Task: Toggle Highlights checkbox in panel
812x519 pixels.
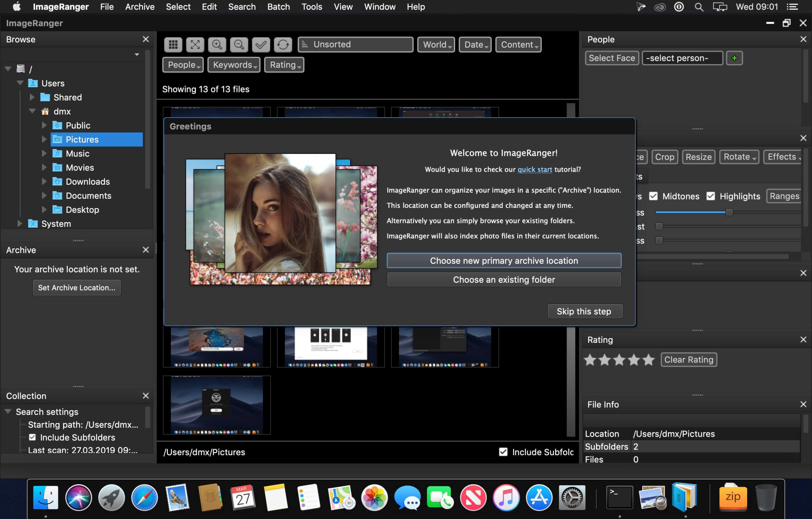Action: click(711, 196)
